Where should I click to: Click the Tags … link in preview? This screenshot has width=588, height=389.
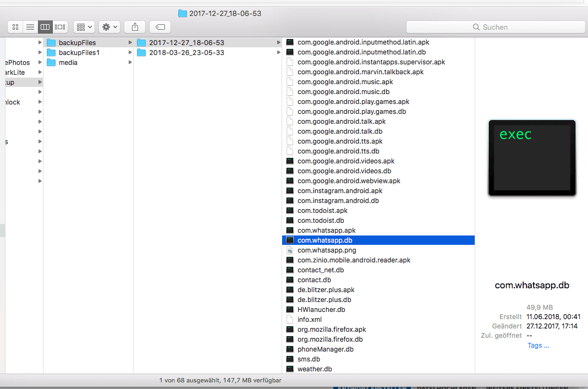pos(538,346)
